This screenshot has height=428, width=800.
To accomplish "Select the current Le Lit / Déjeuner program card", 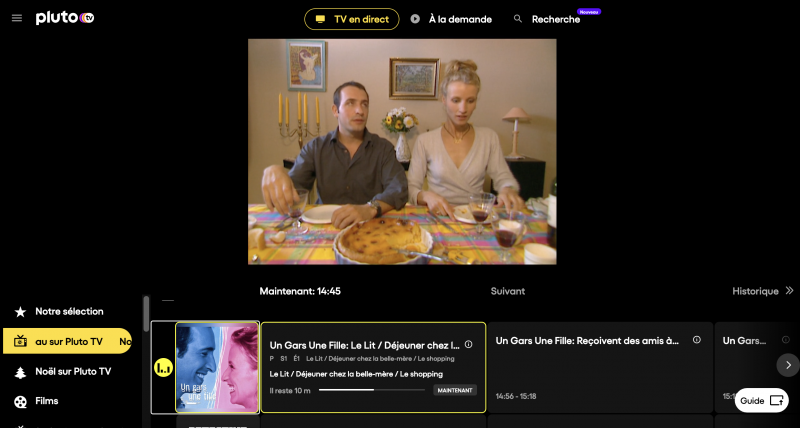I will [x=373, y=367].
